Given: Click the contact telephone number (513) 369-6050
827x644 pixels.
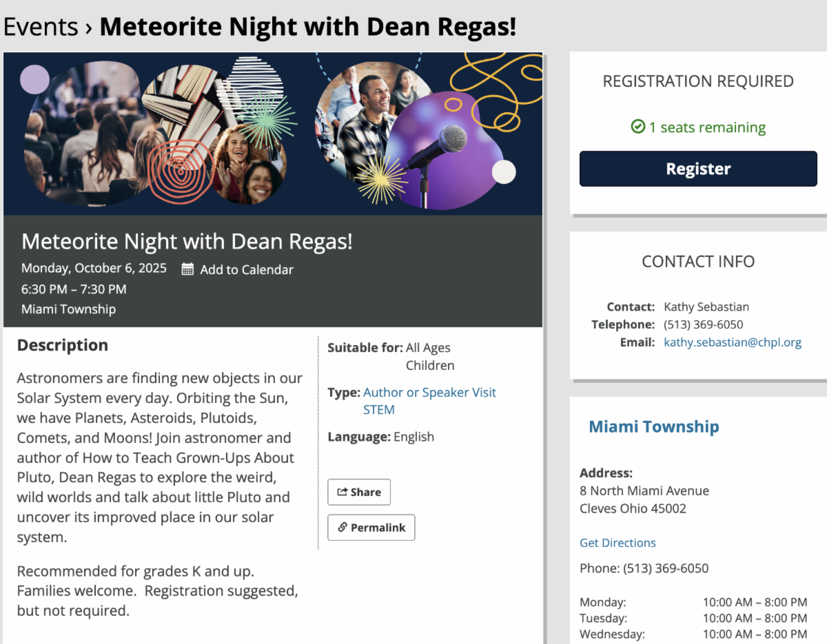Looking at the screenshot, I should coord(703,324).
